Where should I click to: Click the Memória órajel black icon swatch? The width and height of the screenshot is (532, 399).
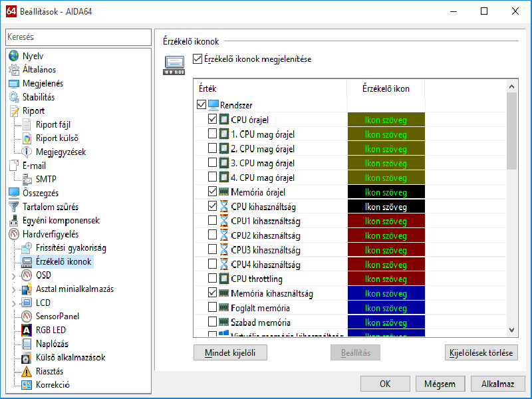point(386,192)
